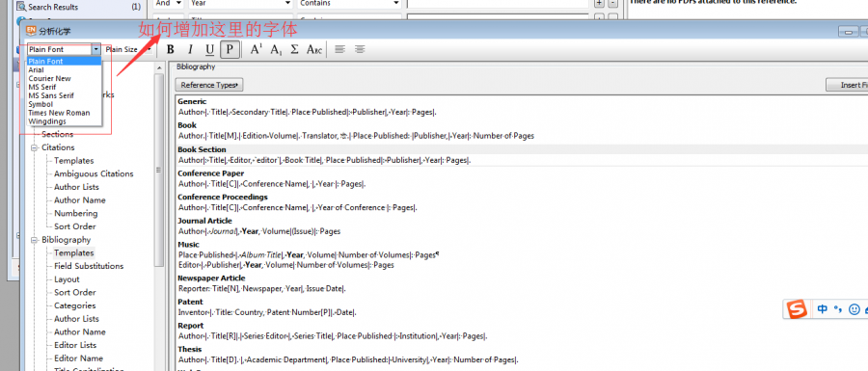The width and height of the screenshot is (868, 371).
Task: Select Editor Lists tree item
Action: click(75, 345)
